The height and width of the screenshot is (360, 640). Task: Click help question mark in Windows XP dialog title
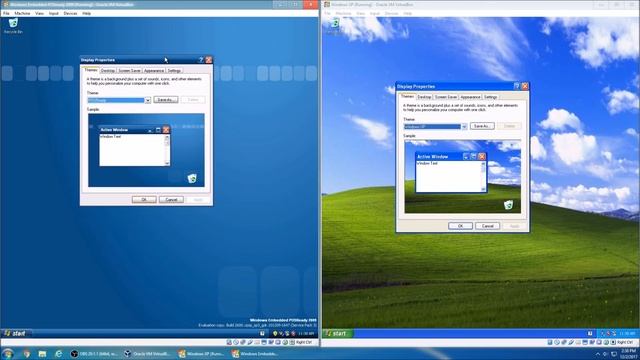[517, 86]
